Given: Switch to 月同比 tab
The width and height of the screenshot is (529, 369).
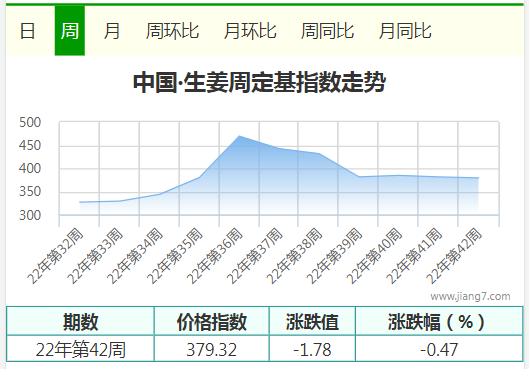Looking at the screenshot, I should tap(405, 31).
